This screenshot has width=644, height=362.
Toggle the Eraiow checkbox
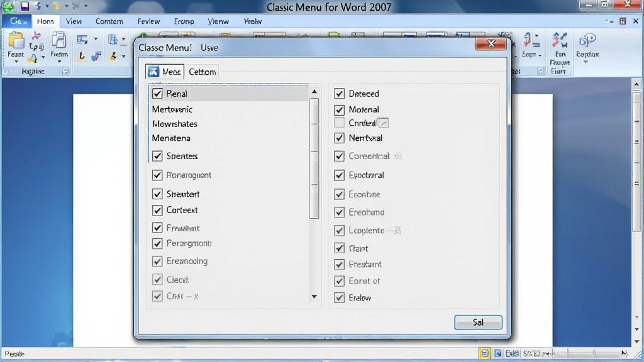click(339, 297)
